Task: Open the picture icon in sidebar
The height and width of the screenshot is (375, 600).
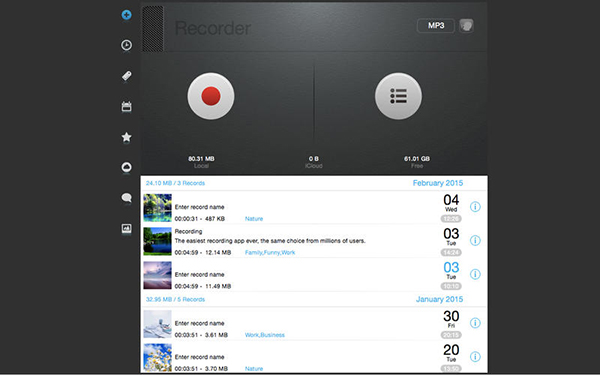Action: [x=126, y=228]
